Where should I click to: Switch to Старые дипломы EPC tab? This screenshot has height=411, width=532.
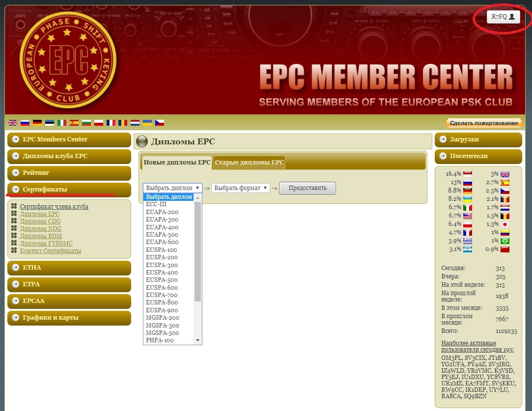coord(249,163)
